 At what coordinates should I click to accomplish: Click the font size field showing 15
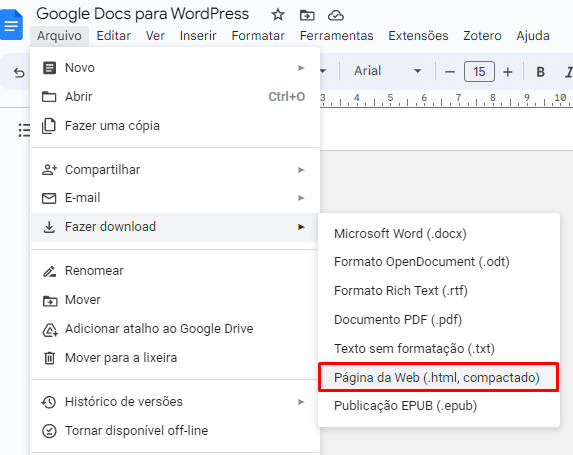(x=479, y=72)
